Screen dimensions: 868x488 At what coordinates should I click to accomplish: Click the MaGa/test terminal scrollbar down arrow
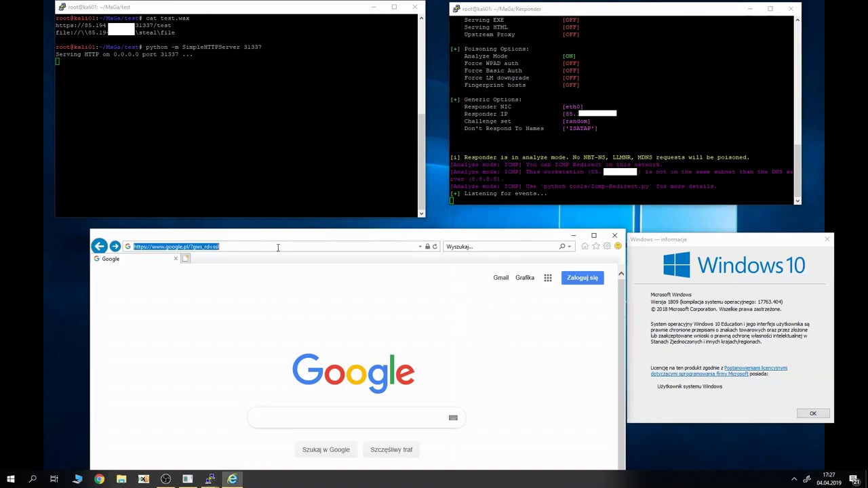(421, 213)
